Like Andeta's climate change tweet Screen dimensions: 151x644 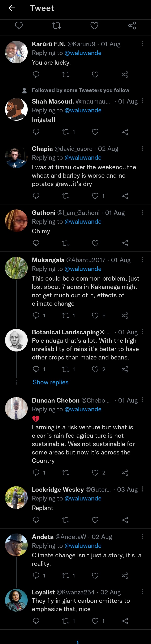(x=95, y=576)
